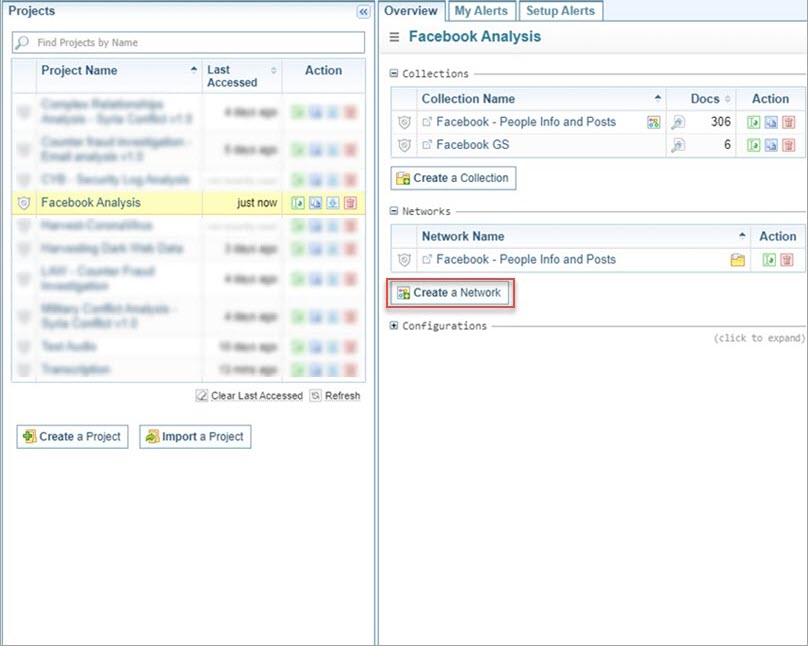Viewport: 808px width, 646px height.
Task: Collapse the Projects panel with double-chevron
Action: tap(362, 12)
